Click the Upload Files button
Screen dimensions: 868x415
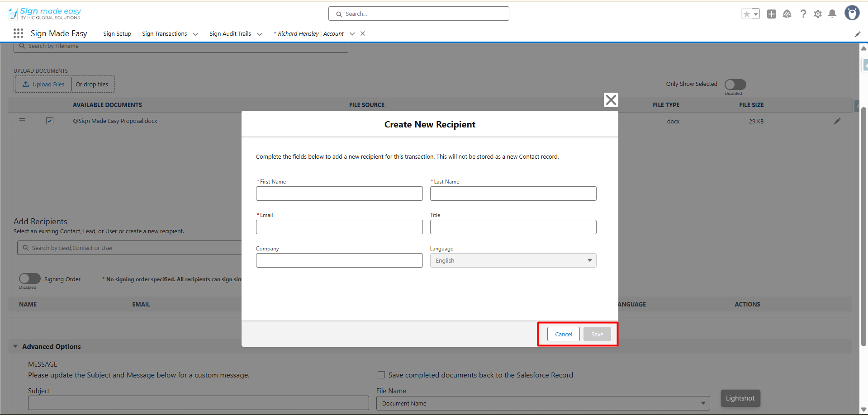pos(43,84)
